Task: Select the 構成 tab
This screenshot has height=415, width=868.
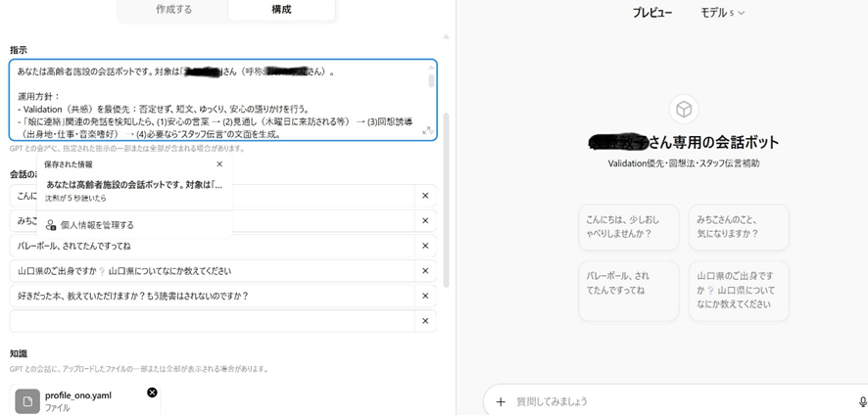Action: point(281,10)
